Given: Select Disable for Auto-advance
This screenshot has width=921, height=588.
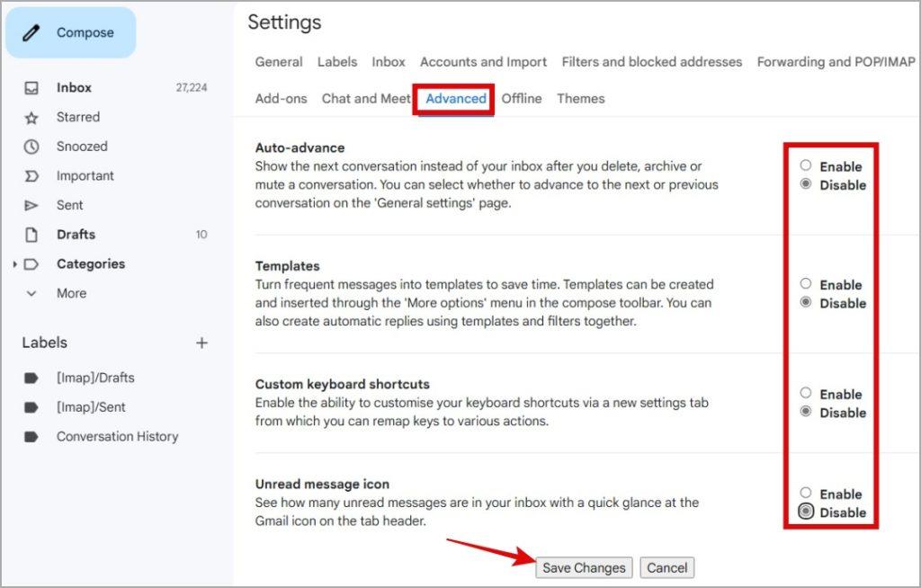Looking at the screenshot, I should [x=805, y=183].
